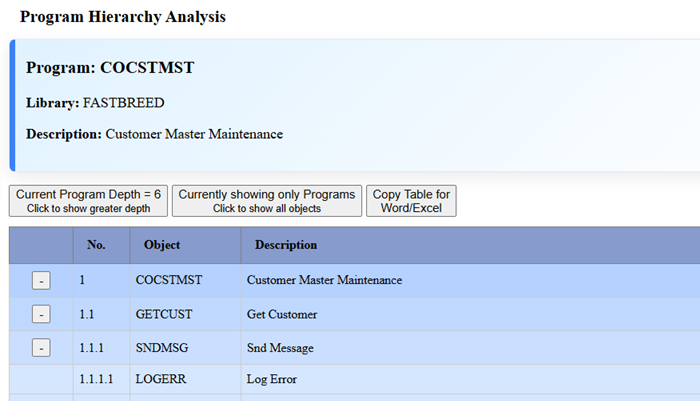Click the Log Error description cell
Viewport: 700px width, 401px height.
coord(272,380)
